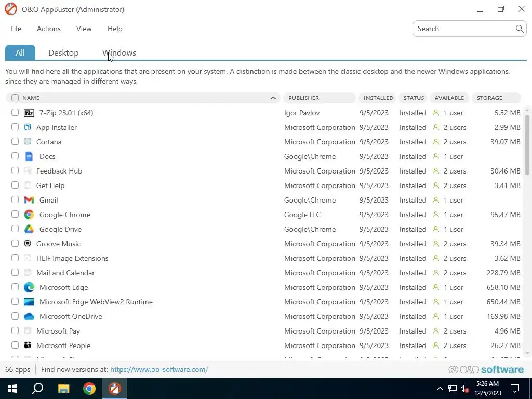Open the Actions menu
This screenshot has width=532, height=399.
coord(48,29)
